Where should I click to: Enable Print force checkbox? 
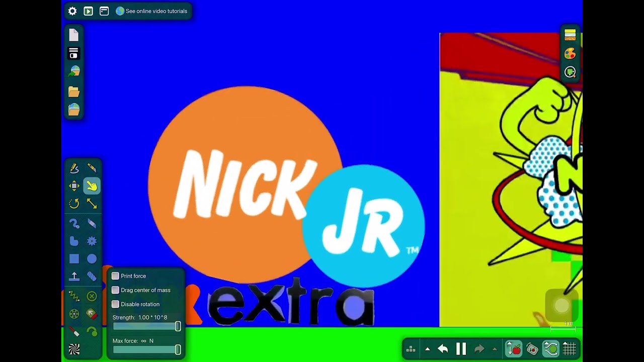[x=115, y=276]
